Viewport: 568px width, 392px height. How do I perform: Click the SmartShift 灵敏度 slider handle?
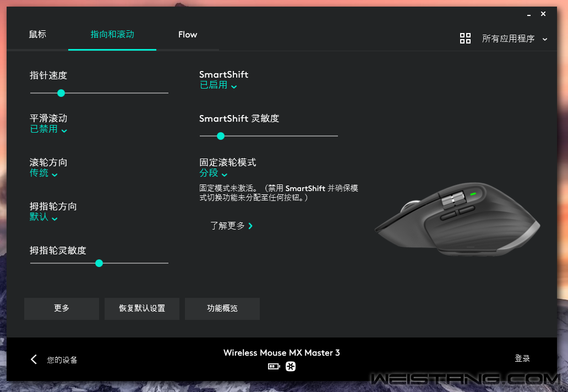click(221, 136)
